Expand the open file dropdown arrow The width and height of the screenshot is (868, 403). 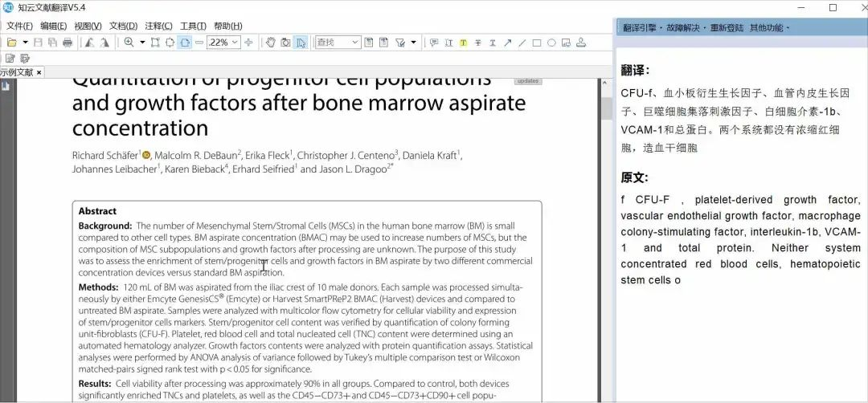25,43
